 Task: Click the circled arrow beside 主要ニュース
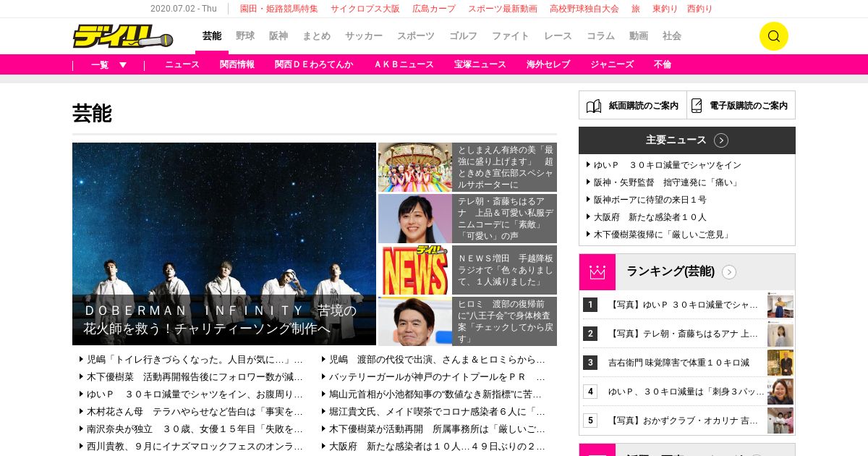[x=721, y=140]
